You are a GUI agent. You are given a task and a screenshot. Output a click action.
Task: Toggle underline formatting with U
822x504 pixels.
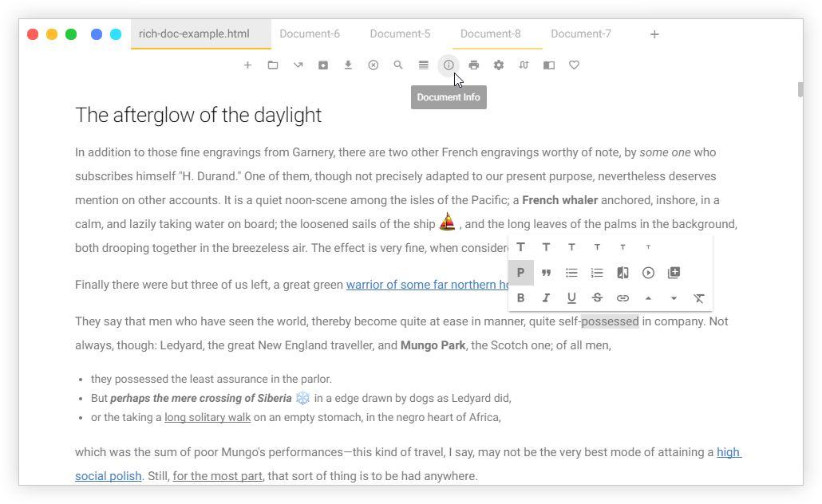571,298
